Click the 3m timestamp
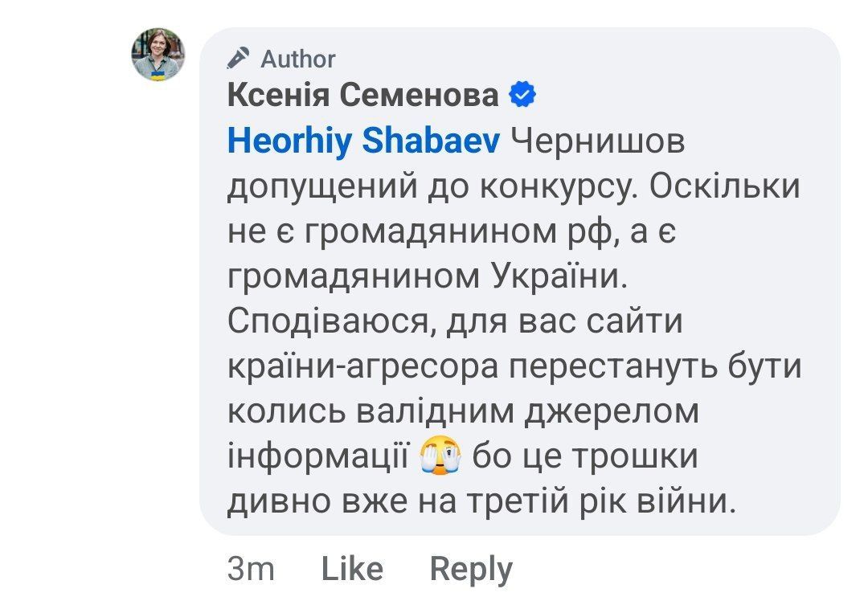 point(251,569)
